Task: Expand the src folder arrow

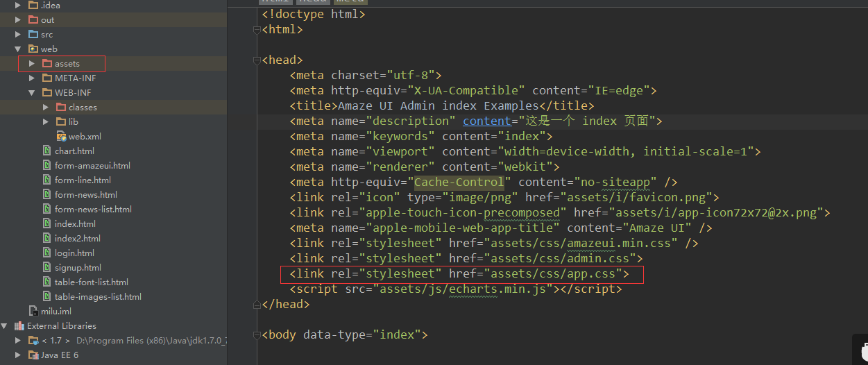Action: pyautogui.click(x=18, y=34)
